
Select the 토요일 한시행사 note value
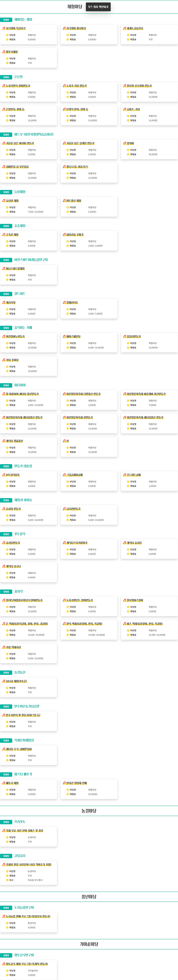click(x=35, y=880)
